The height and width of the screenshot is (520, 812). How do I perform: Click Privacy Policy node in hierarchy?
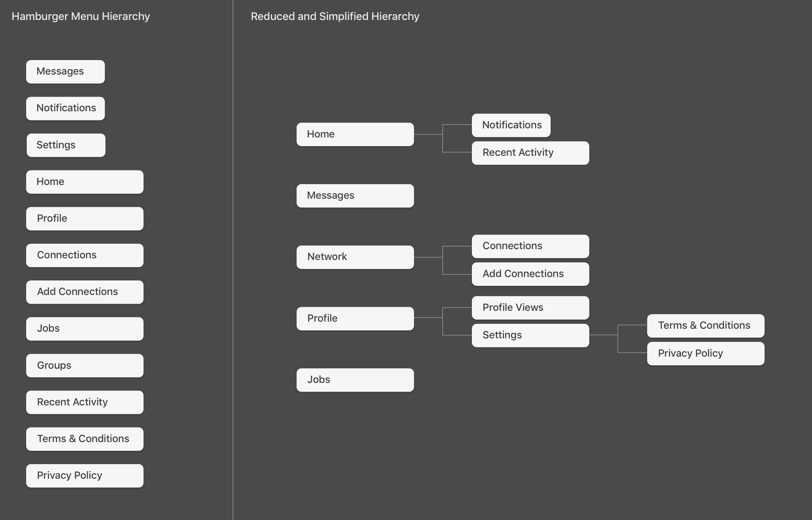tap(704, 353)
